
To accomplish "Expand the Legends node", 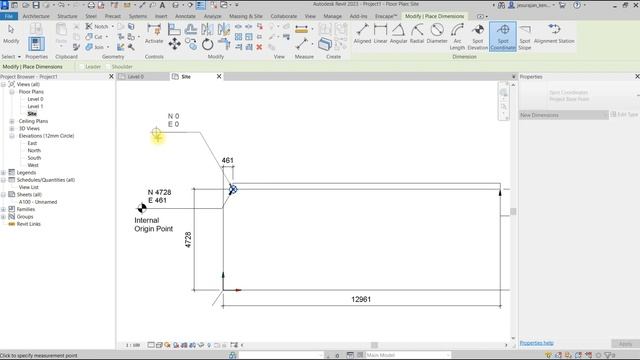I will (x=4, y=173).
